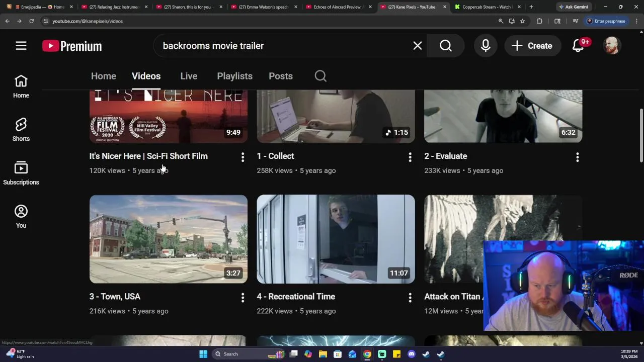Switch to the channel Home tab
This screenshot has width=644, height=362.
coord(103,76)
